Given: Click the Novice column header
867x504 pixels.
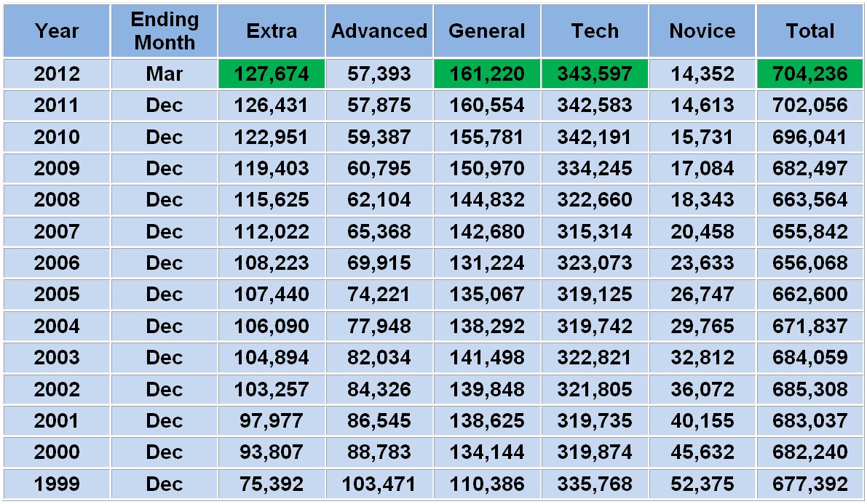Looking at the screenshot, I should tap(702, 31).
